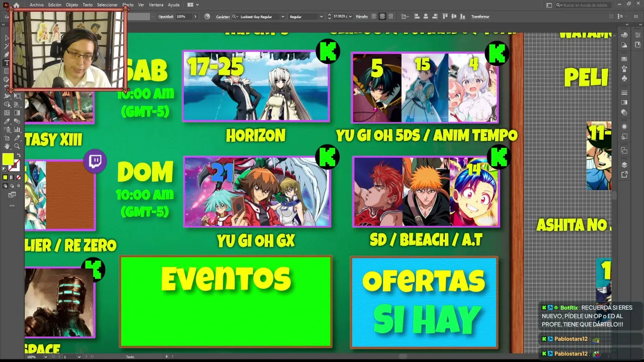Select the Blend tool
The image size is (644, 362).
pos(17,121)
